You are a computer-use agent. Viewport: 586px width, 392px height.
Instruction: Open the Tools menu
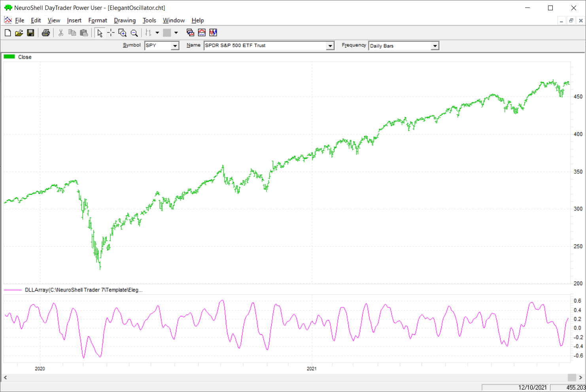pyautogui.click(x=149, y=21)
